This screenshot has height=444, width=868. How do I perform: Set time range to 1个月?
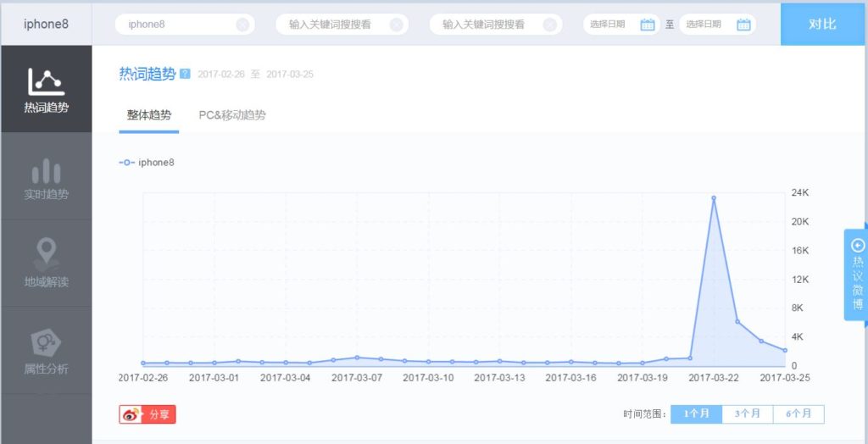(697, 414)
